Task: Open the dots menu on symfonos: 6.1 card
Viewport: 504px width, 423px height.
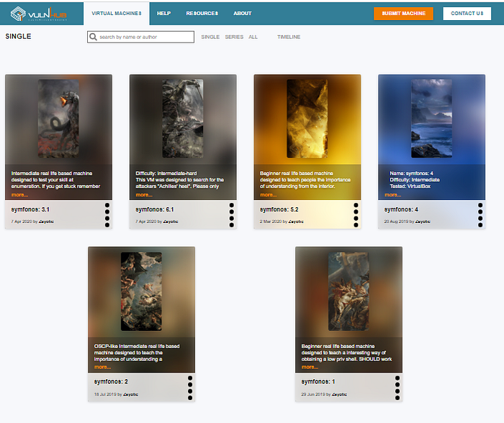Action: 231,215
